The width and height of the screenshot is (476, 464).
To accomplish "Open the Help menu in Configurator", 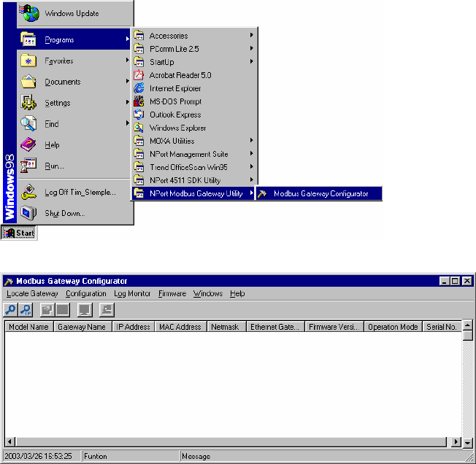I will click(x=237, y=293).
